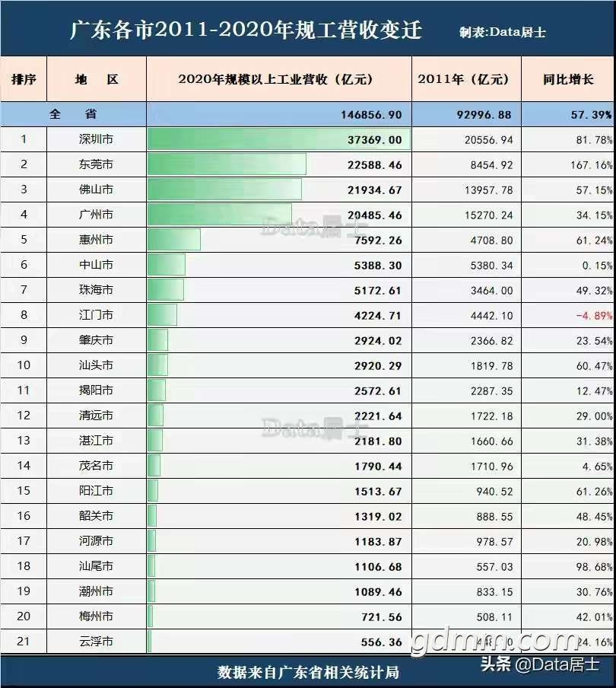Select the 珠海市 cell

pos(96,290)
